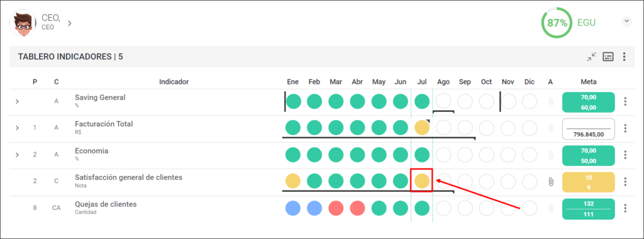Image resolution: width=644 pixels, height=239 pixels.
Task: Click the Ene month column header
Action: [x=293, y=82]
